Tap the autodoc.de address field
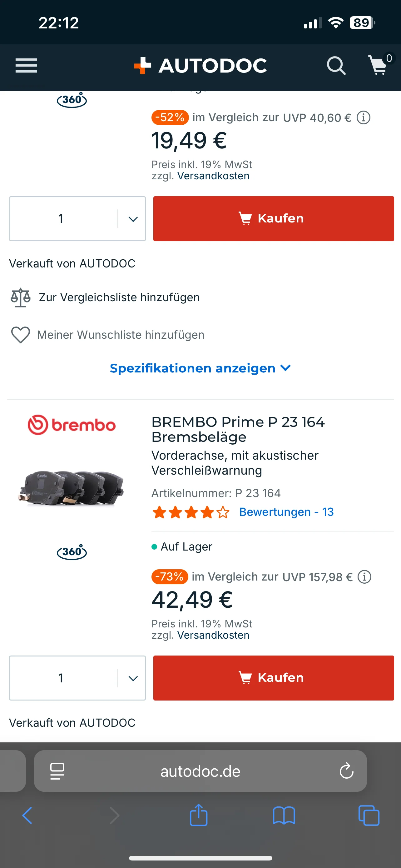The height and width of the screenshot is (868, 401). click(200, 771)
